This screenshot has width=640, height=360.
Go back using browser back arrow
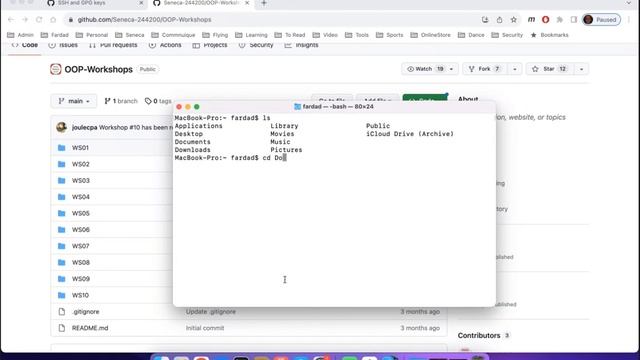coord(11,20)
